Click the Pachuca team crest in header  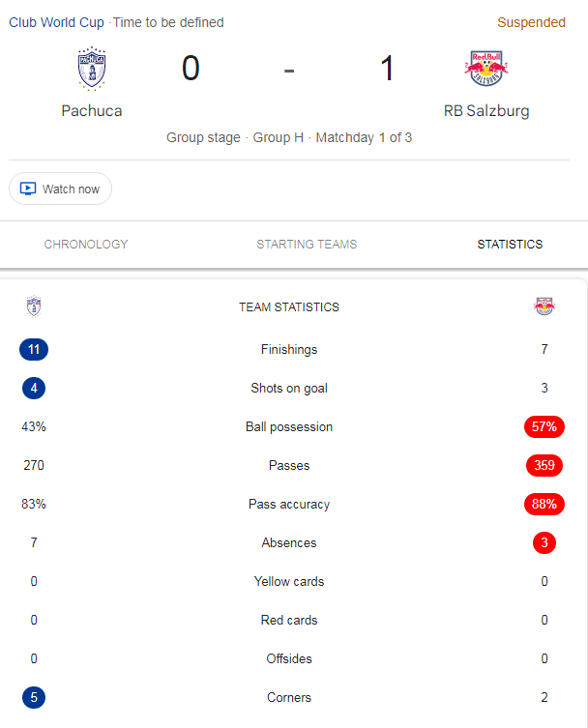(x=92, y=69)
